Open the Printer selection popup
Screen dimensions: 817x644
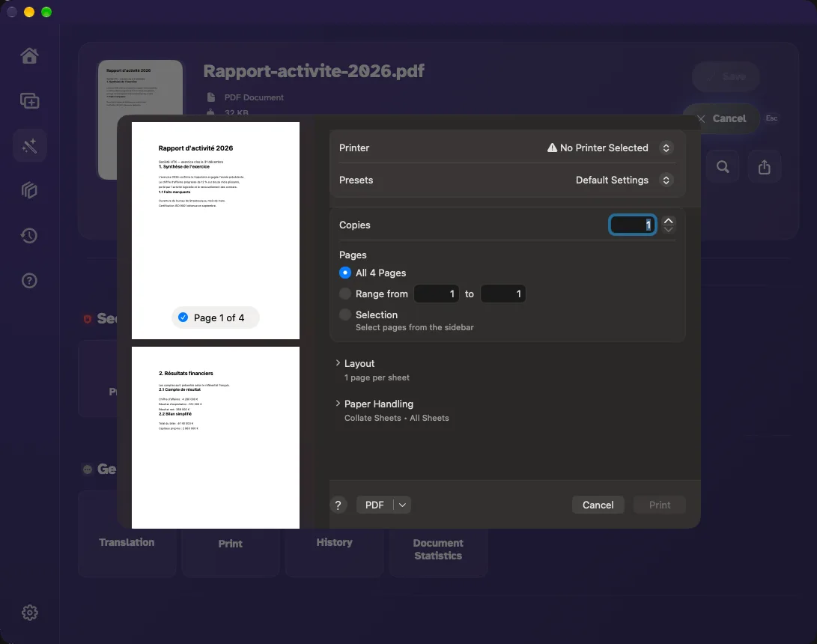click(666, 148)
